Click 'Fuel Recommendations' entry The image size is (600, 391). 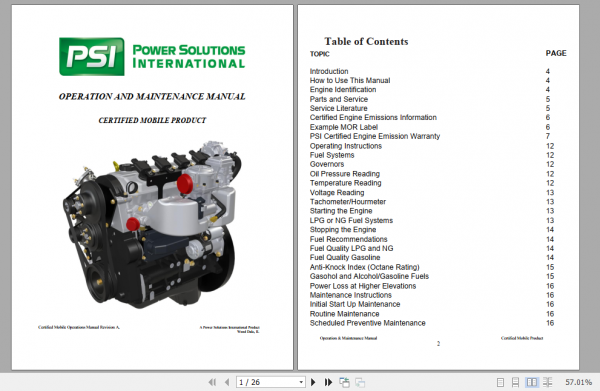pyautogui.click(x=348, y=239)
